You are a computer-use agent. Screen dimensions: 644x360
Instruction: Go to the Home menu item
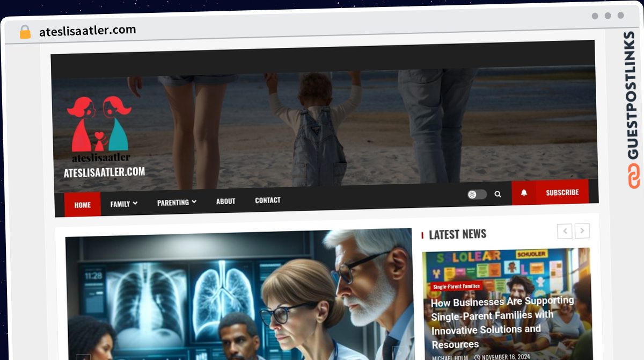tap(83, 205)
